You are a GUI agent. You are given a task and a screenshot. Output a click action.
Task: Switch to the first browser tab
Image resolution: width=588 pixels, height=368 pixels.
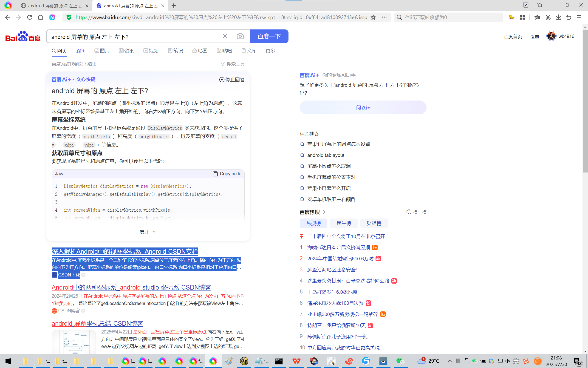coord(55,6)
